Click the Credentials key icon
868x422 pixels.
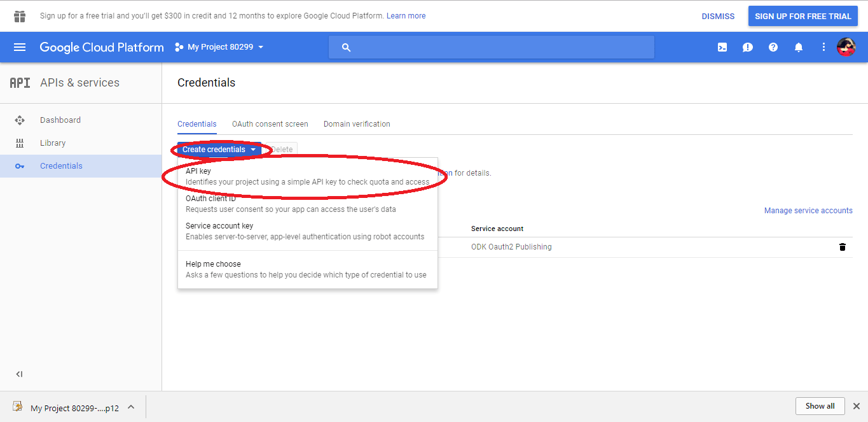click(20, 166)
